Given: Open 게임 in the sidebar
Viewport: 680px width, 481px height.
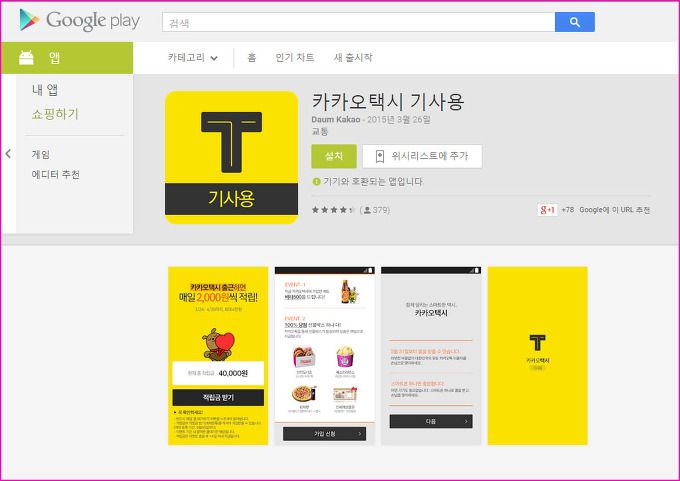Looking at the screenshot, I should (41, 154).
